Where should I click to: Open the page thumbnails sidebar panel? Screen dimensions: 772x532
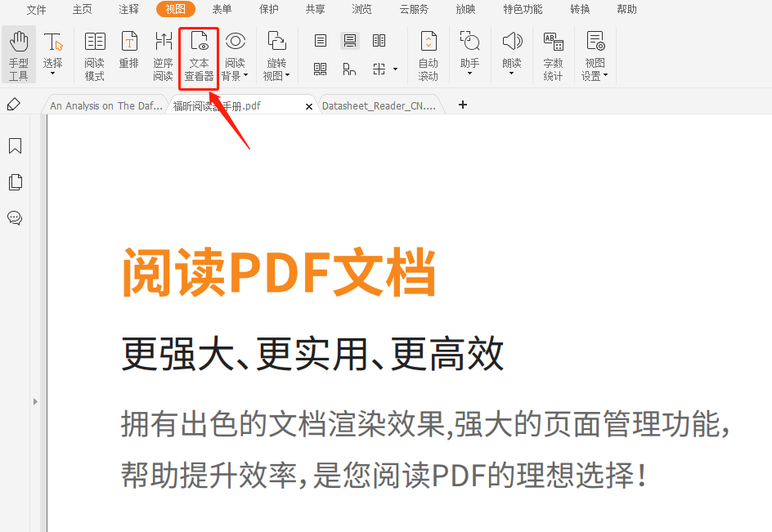coord(15,181)
